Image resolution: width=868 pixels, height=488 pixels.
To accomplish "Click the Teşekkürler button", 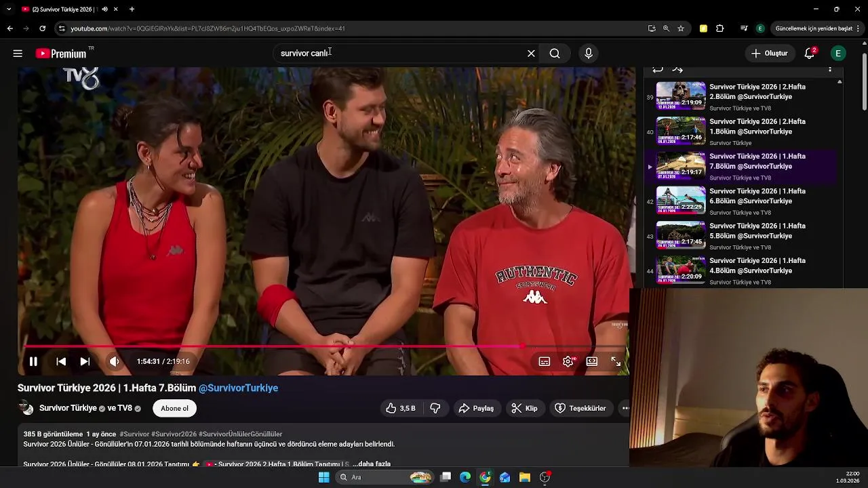I will point(580,408).
